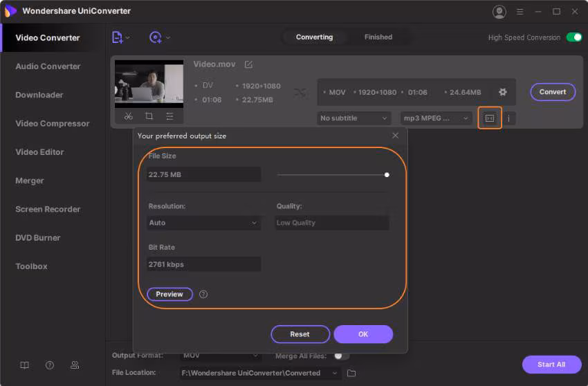Open the effects adjustment sliders icon
The height and width of the screenshot is (386, 588).
[169, 116]
